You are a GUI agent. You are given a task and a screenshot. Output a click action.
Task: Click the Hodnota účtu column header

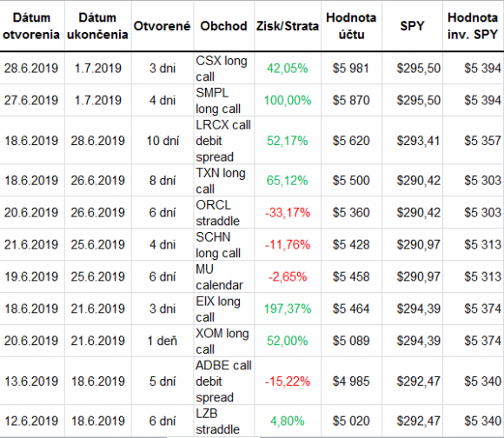coord(351,26)
